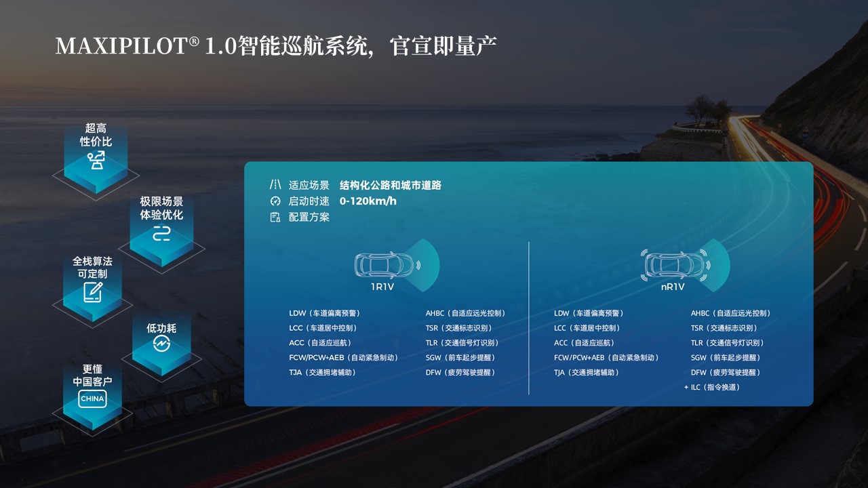The width and height of the screenshot is (868, 488).
Task: Click LDW（车道偏离预警）in the nR1V list
Action: (590, 313)
